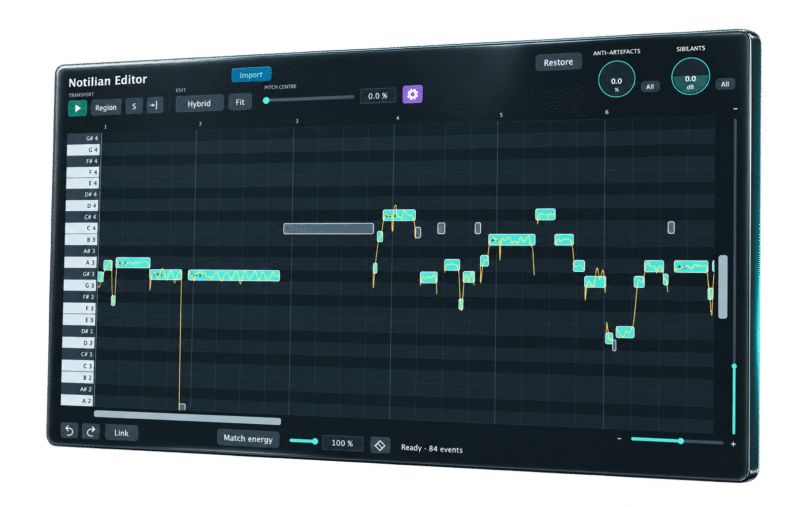Toggle All next to Sibilants knob

pos(725,84)
